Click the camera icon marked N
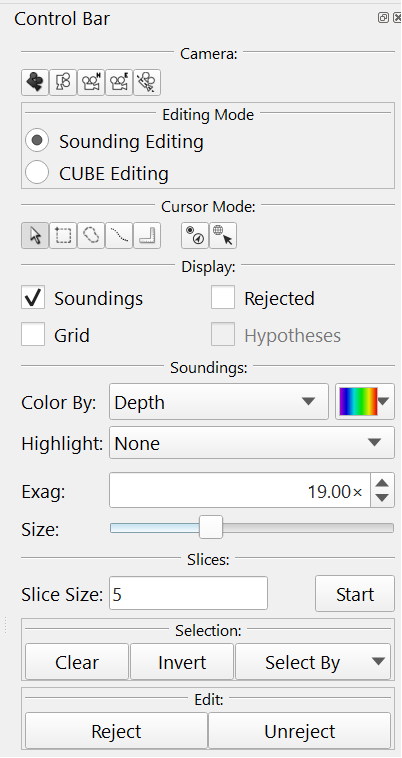 point(91,82)
